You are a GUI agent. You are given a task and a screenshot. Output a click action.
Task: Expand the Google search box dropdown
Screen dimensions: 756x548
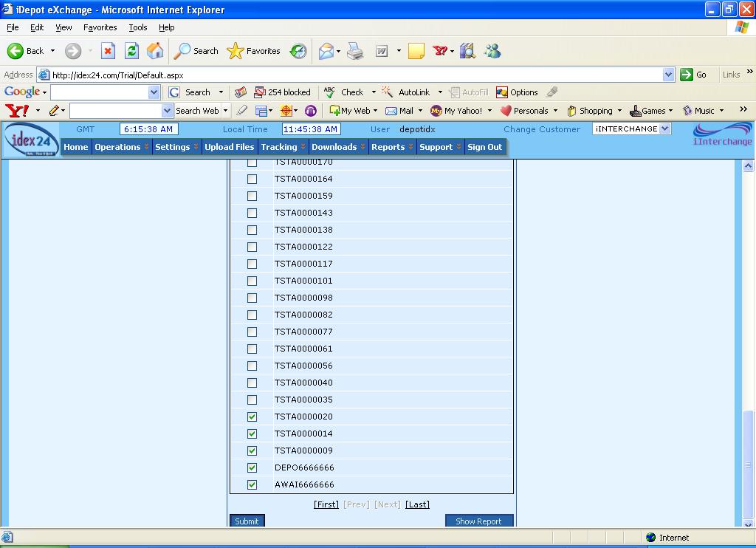154,92
